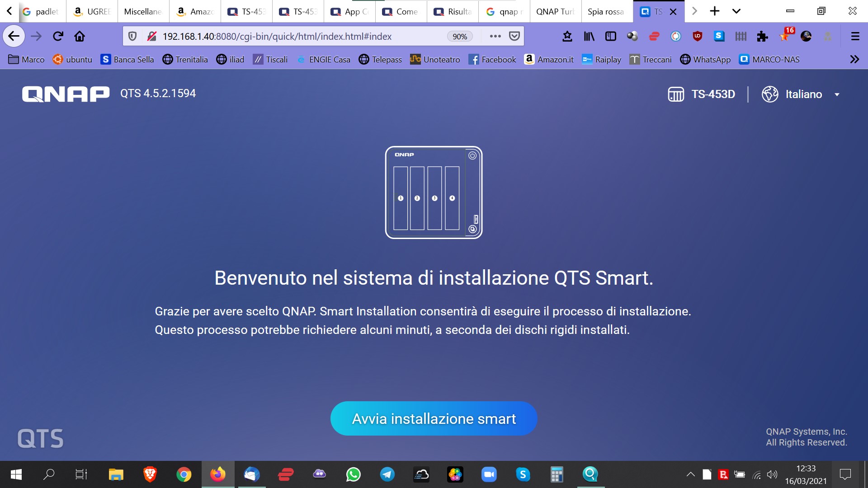The width and height of the screenshot is (868, 488).
Task: Go to the Firefox home page
Action: coord(80,36)
